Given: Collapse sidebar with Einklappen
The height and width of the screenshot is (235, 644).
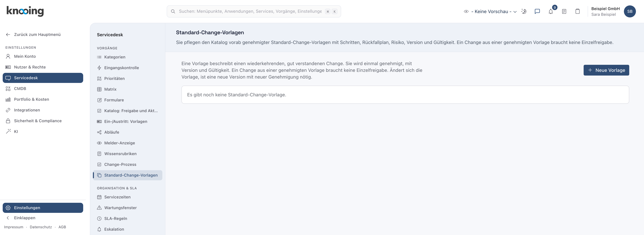Looking at the screenshot, I should [x=43, y=218].
